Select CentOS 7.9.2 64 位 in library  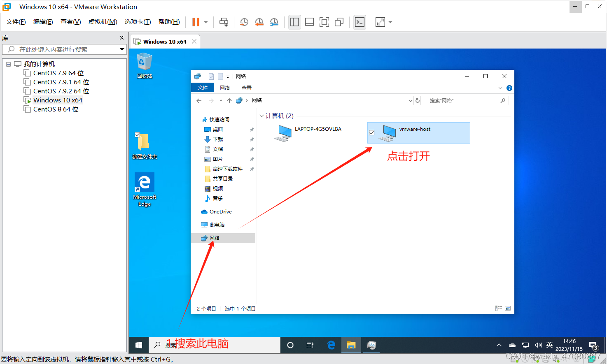[61, 91]
